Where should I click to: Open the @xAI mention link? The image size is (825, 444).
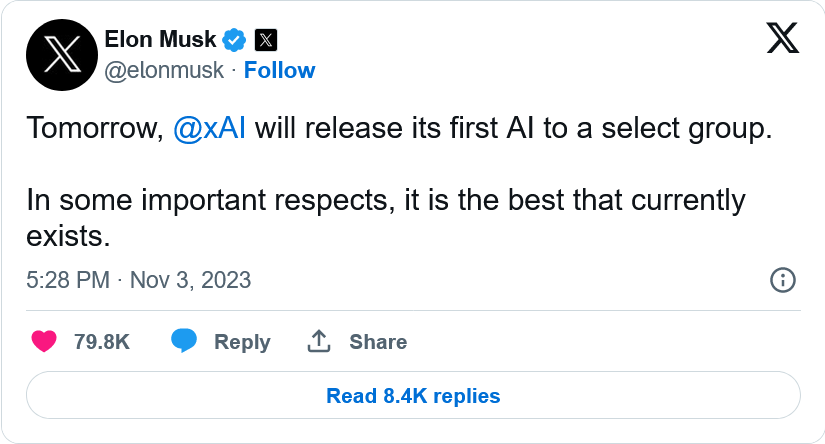(x=210, y=130)
